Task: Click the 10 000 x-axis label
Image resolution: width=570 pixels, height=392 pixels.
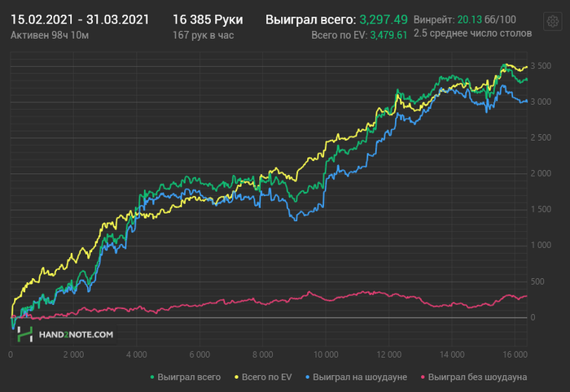Action: [326, 355]
